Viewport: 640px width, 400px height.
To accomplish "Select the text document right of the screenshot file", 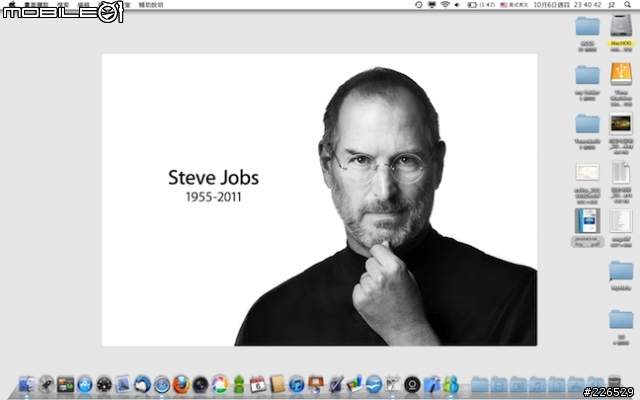I will pyautogui.click(x=621, y=172).
